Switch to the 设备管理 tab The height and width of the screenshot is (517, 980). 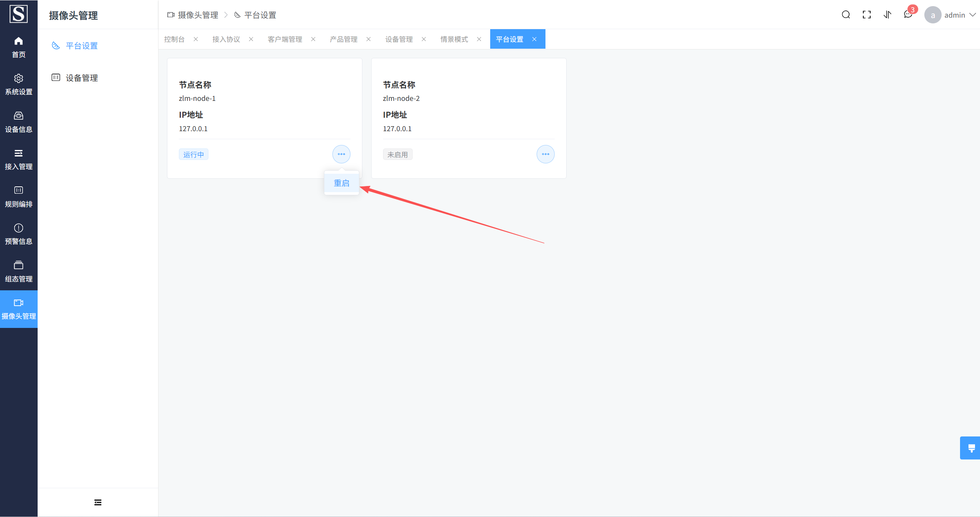[399, 39]
